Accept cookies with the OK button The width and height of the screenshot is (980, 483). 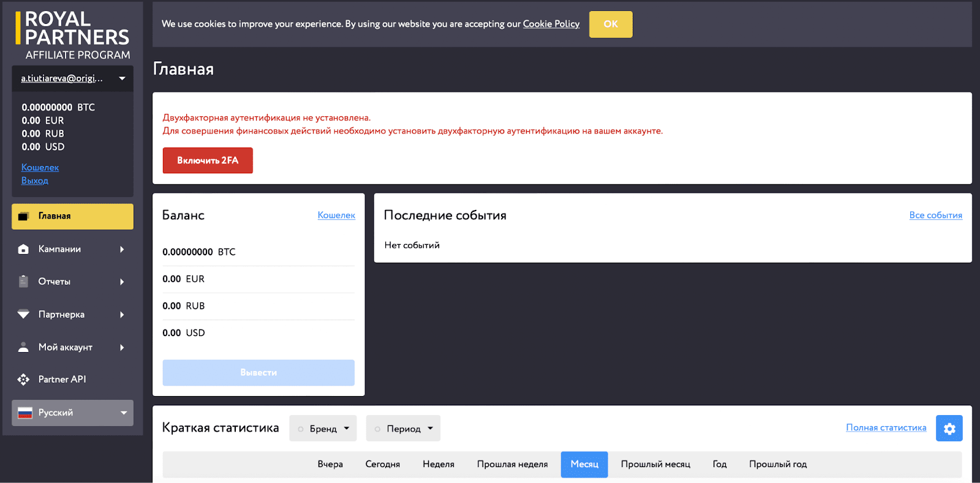[611, 24]
